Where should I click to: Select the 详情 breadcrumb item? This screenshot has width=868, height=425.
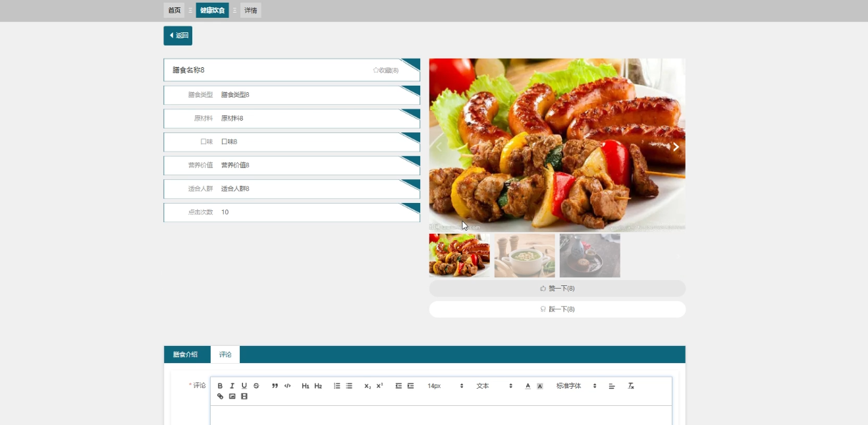click(x=250, y=11)
